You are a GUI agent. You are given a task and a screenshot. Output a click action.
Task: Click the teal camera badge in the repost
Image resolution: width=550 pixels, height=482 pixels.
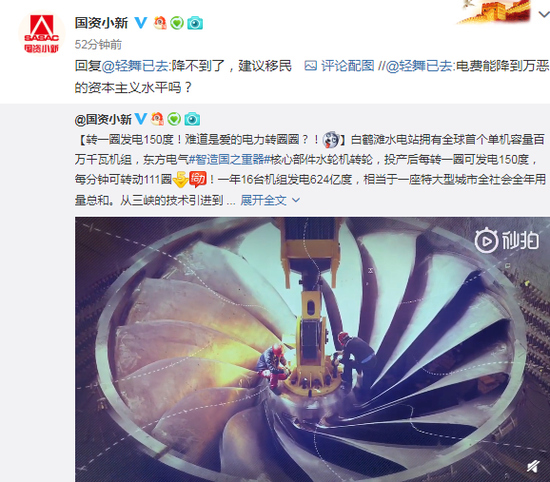point(192,119)
